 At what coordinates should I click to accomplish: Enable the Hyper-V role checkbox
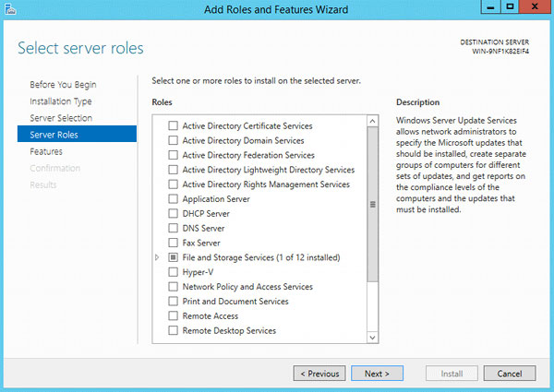pyautogui.click(x=174, y=272)
